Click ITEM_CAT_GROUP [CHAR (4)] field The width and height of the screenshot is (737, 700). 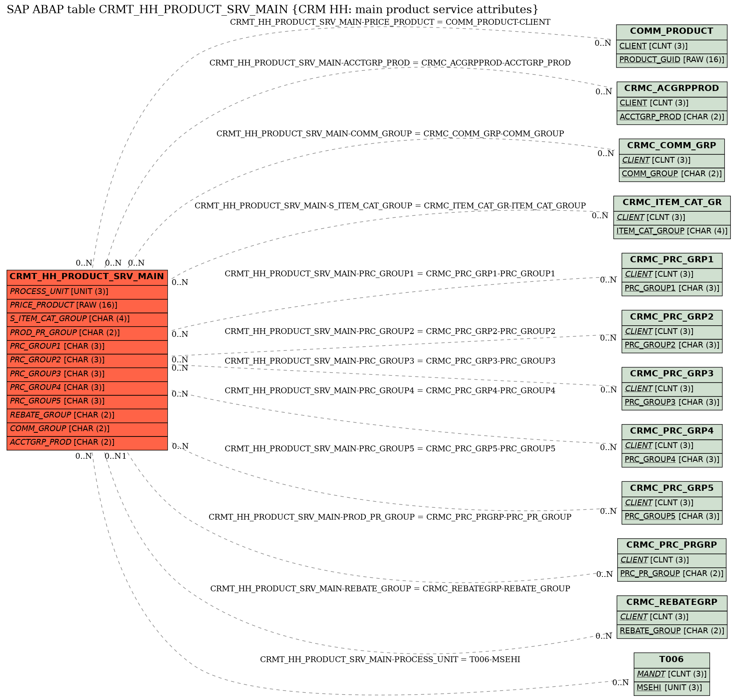point(672,231)
